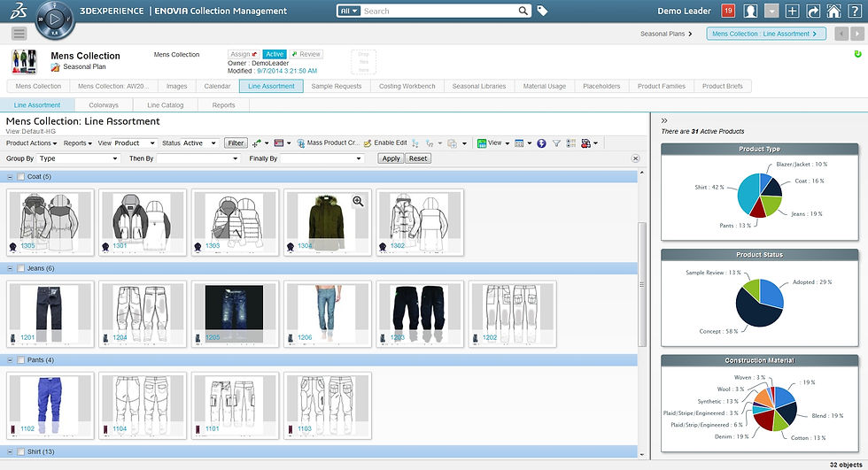Image resolution: width=868 pixels, height=470 pixels.
Task: Click the list grouping icon next to the funnel
Action: (570, 143)
